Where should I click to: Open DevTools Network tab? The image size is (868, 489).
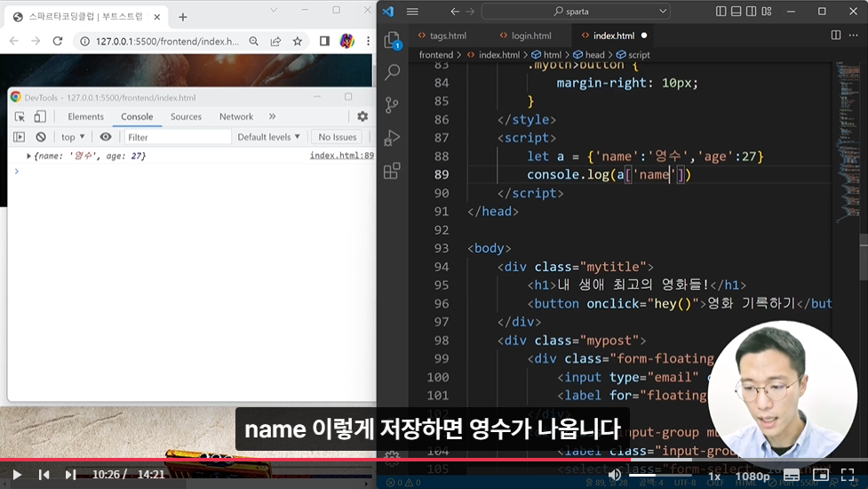coord(236,116)
